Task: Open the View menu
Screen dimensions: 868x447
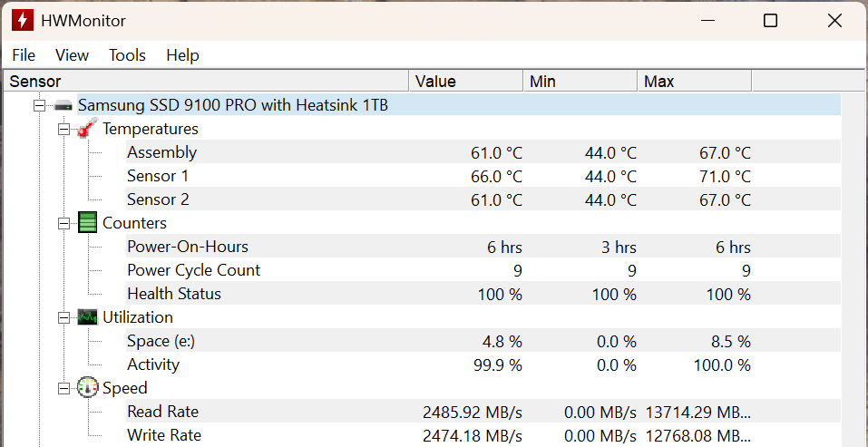Action: pos(72,55)
